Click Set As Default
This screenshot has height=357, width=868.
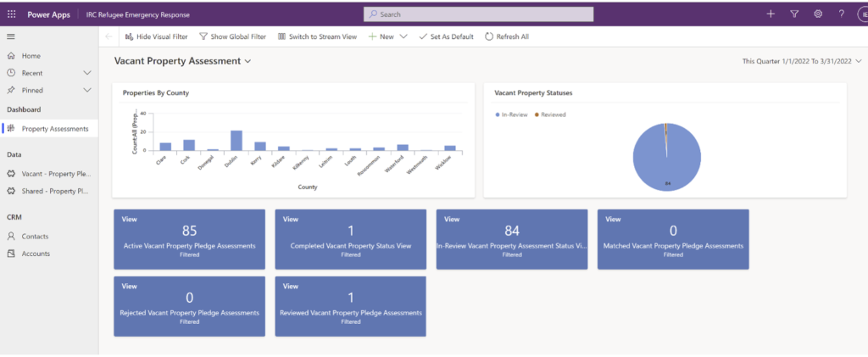446,36
